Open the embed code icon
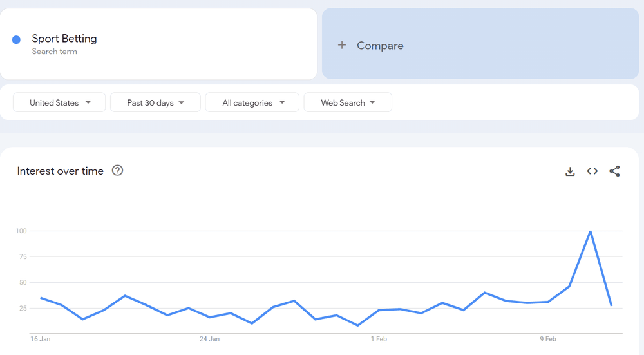 pyautogui.click(x=592, y=171)
